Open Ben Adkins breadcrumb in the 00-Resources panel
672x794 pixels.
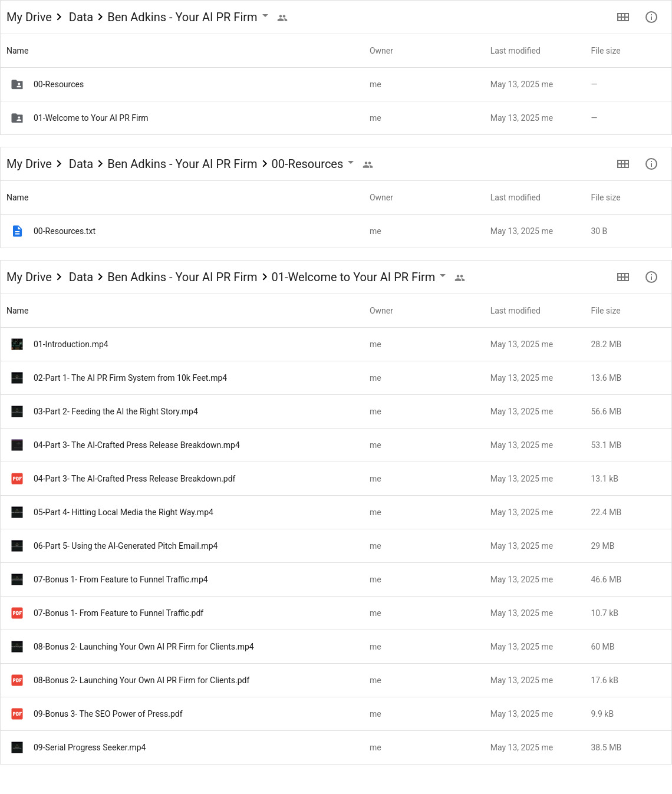click(x=182, y=164)
